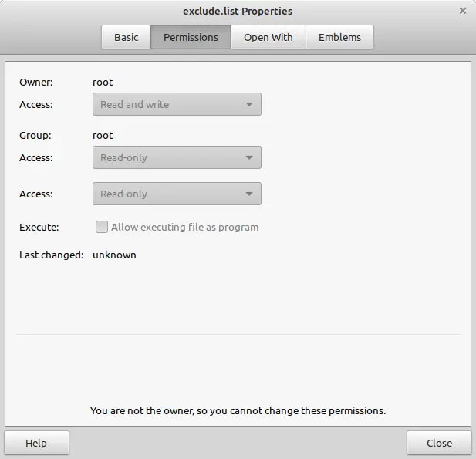Click the 'Owner:' label

tap(36, 83)
